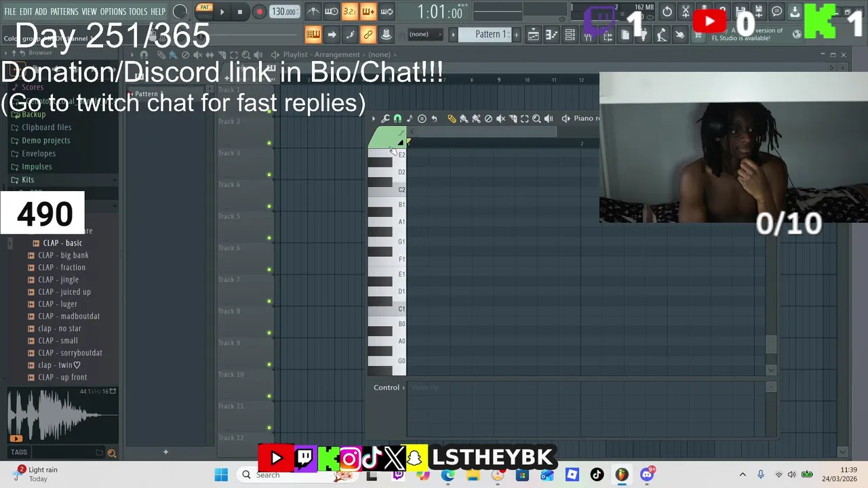Open the PATTERNS menu
Screen dimensions: 868x488
pos(64,12)
